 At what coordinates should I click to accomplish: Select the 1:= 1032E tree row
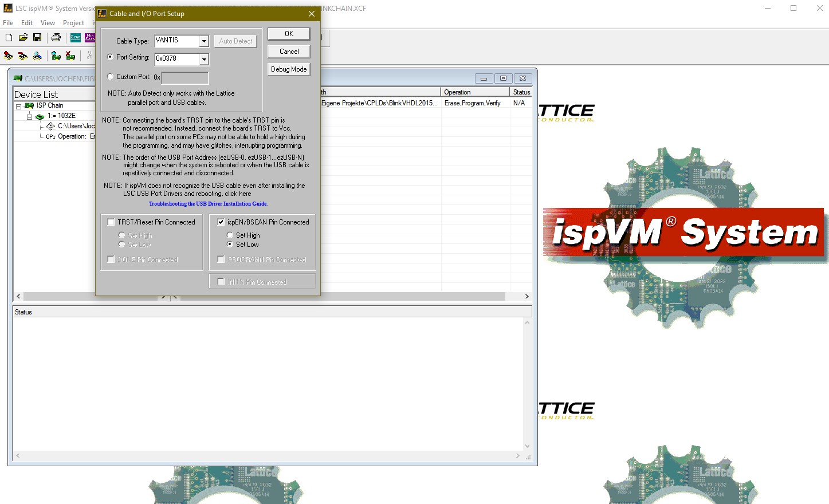(61, 116)
